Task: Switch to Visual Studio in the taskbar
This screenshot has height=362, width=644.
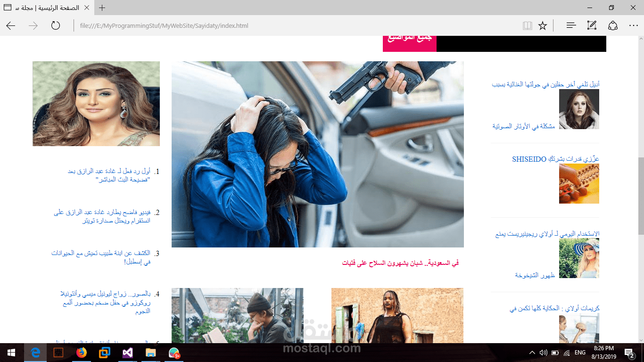Action: click(128, 353)
